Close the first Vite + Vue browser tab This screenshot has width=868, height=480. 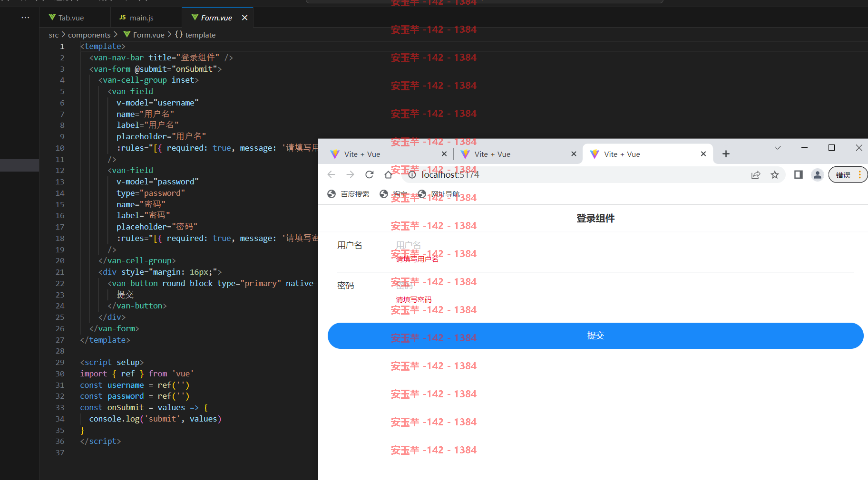pos(444,154)
